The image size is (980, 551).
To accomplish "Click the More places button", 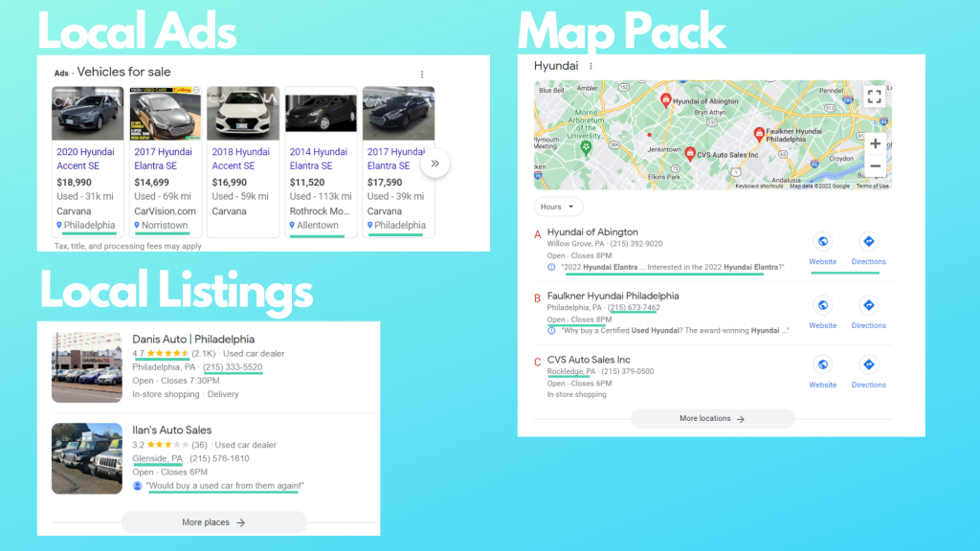I will [x=213, y=522].
